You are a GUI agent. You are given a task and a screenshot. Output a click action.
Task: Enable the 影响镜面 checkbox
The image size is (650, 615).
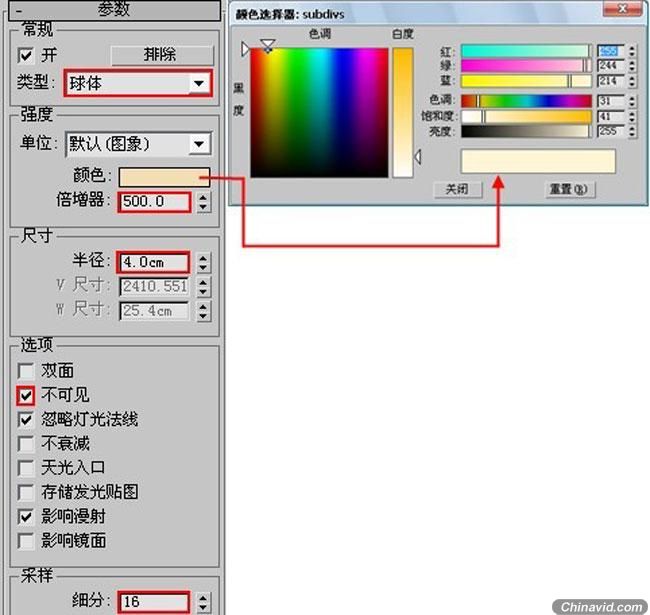[x=26, y=541]
